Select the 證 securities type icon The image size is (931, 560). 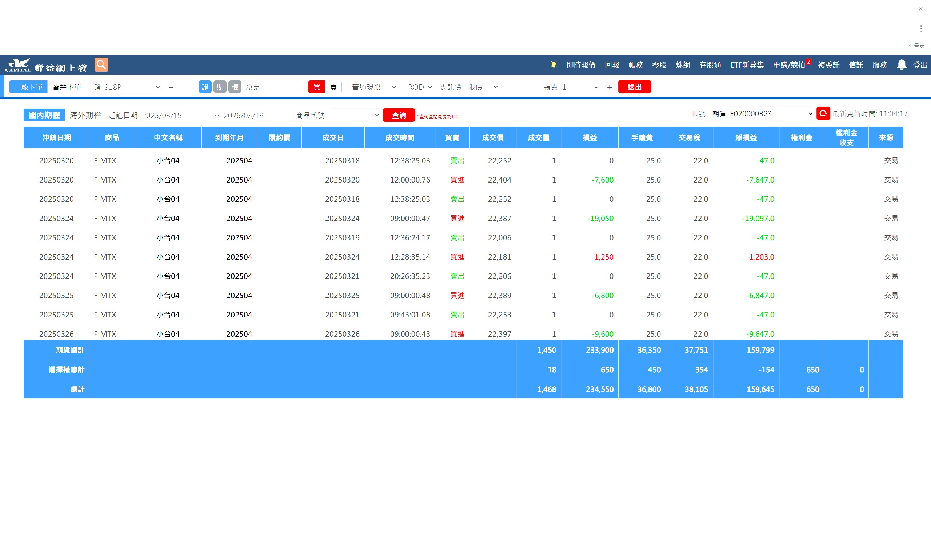point(205,87)
